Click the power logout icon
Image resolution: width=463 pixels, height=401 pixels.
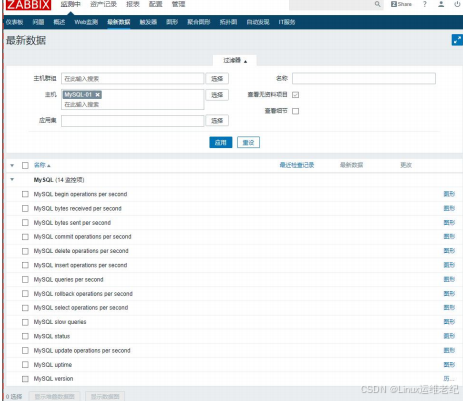[x=457, y=4]
